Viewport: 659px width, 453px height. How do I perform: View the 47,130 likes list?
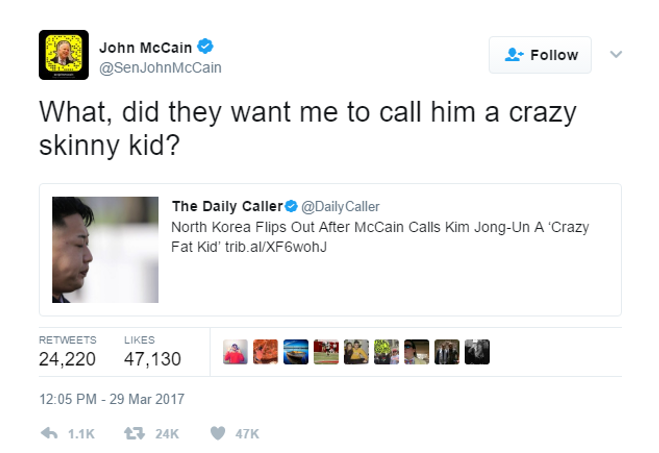(x=152, y=359)
